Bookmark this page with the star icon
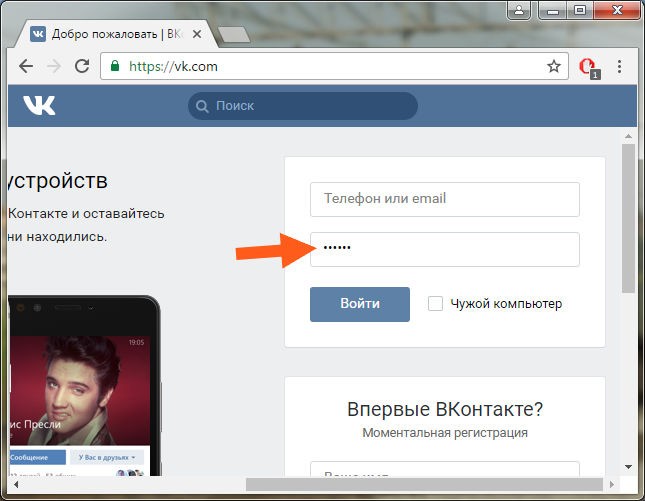645x501 pixels. point(554,66)
